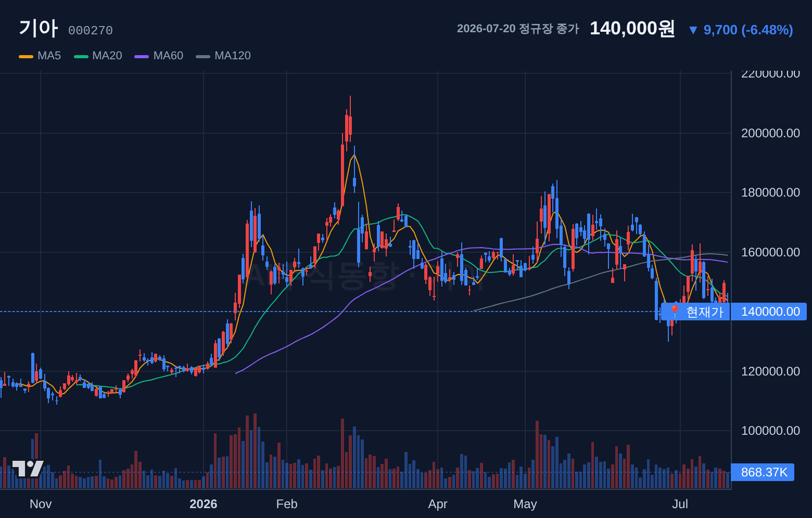Viewport: 812px width, 518px height.
Task: Click the 868.37K volume label
Action: pyautogui.click(x=763, y=472)
